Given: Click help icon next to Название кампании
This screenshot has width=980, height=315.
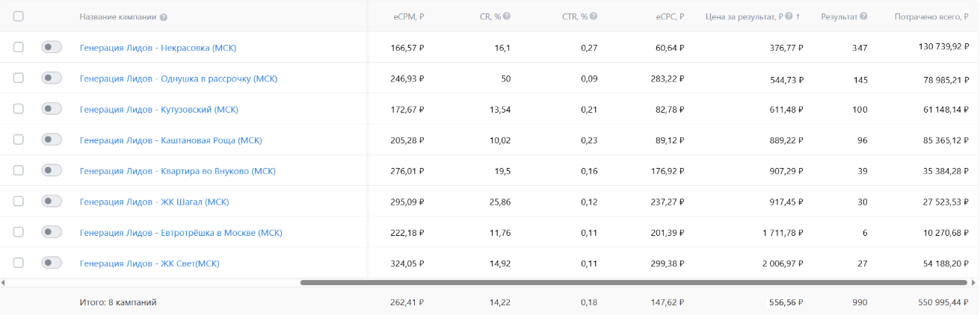Looking at the screenshot, I should tap(164, 16).
